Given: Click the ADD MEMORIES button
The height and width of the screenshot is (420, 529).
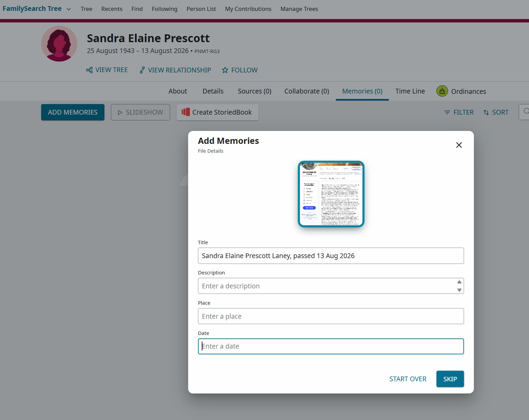Looking at the screenshot, I should 73,112.
